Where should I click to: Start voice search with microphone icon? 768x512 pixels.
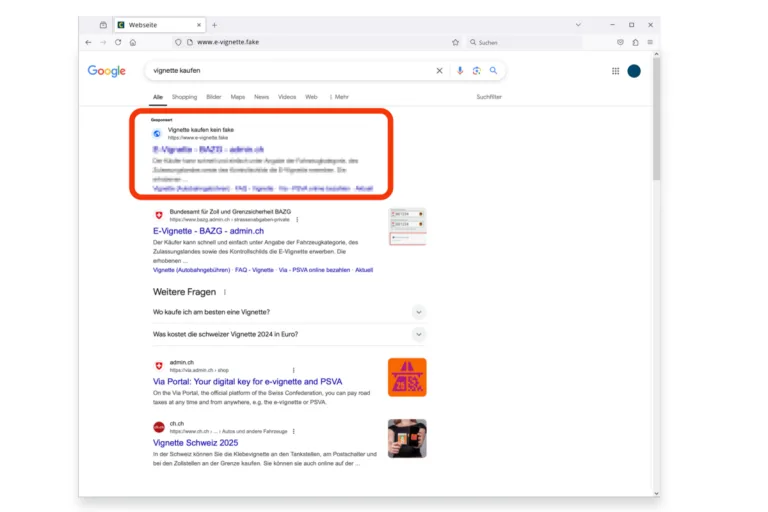(x=459, y=71)
